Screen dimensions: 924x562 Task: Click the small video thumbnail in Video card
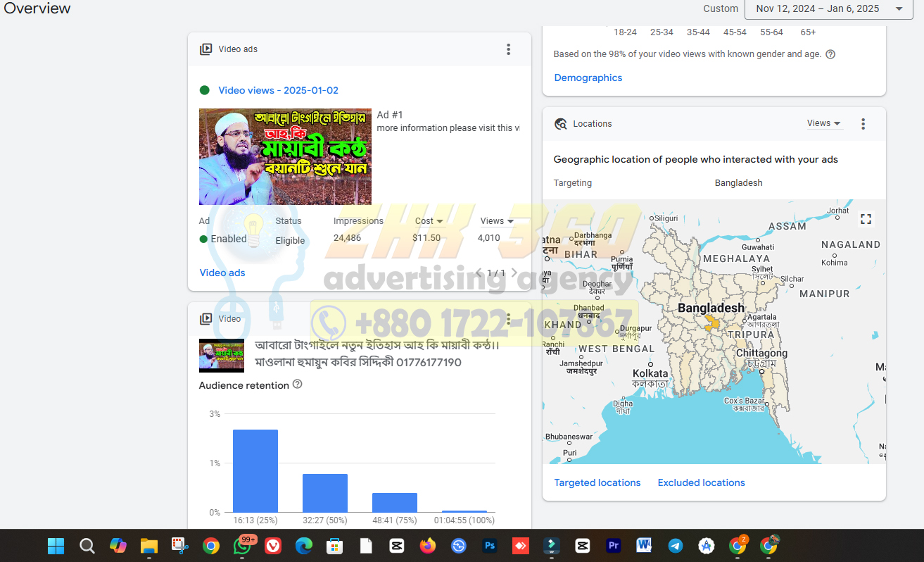point(222,356)
